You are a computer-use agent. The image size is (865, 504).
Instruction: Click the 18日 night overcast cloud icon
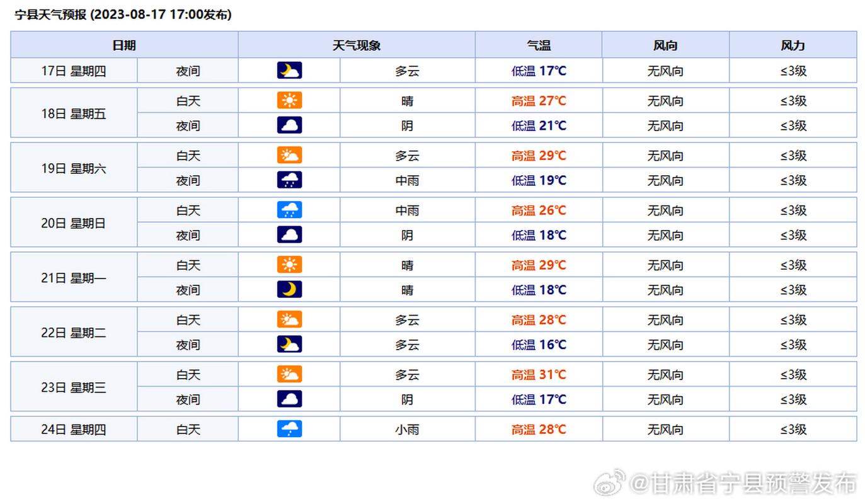coord(289,125)
